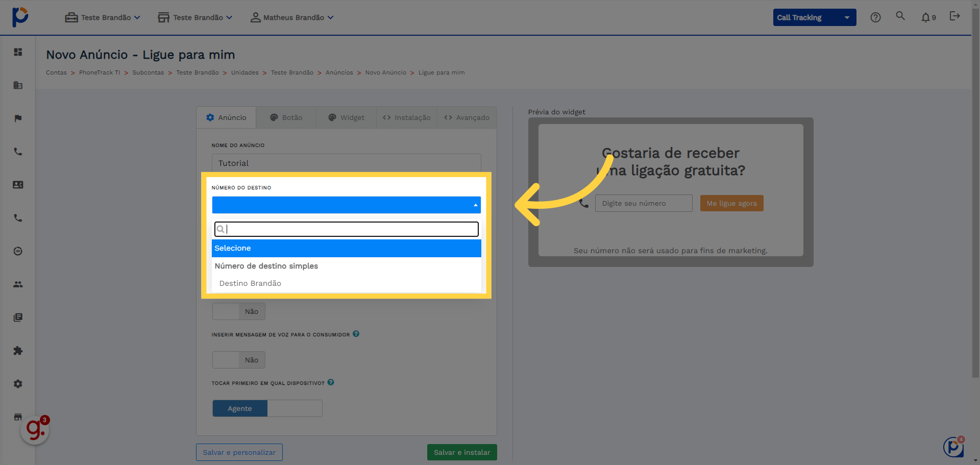Collapse the Número do destino dropdown

[347, 205]
